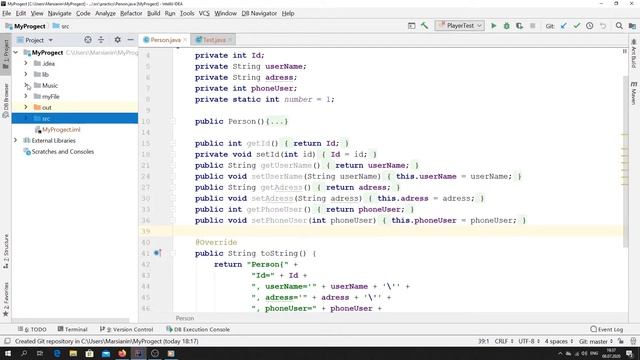The width and height of the screenshot is (640, 360).
Task: Open the File menu
Action: pyautogui.click(x=7, y=13)
